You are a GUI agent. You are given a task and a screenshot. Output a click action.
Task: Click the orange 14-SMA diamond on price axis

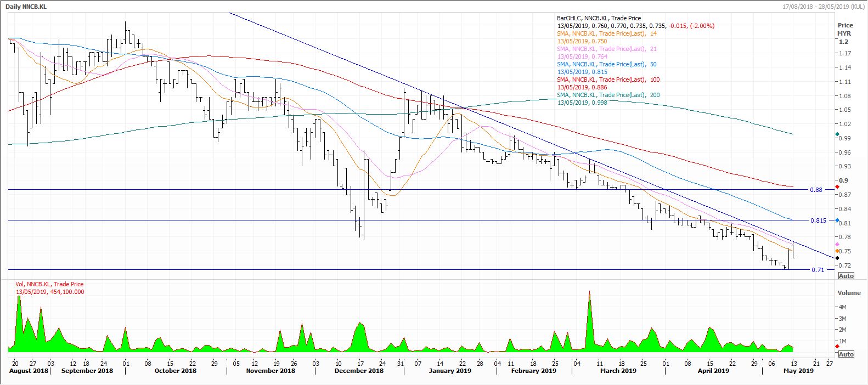click(837, 251)
